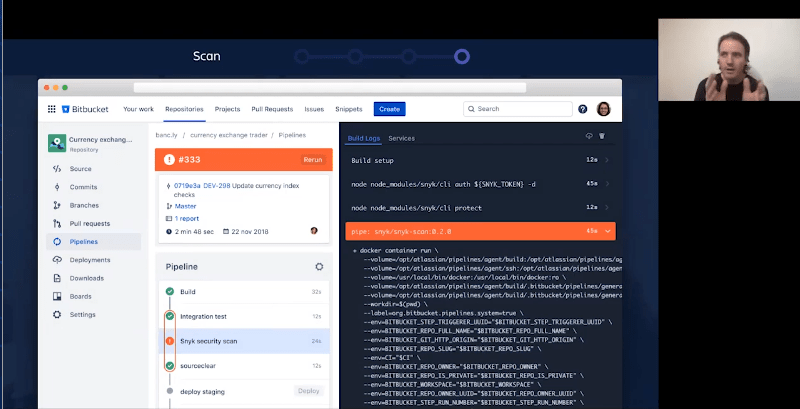Screen dimensions: 800x409
Task: Download build logs using cloud icon
Action: click(589, 136)
